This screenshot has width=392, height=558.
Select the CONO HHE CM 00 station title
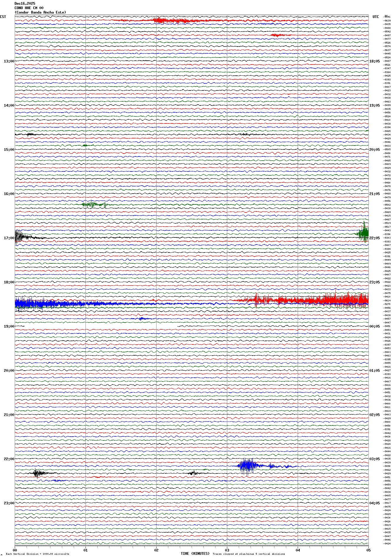(x=29, y=8)
